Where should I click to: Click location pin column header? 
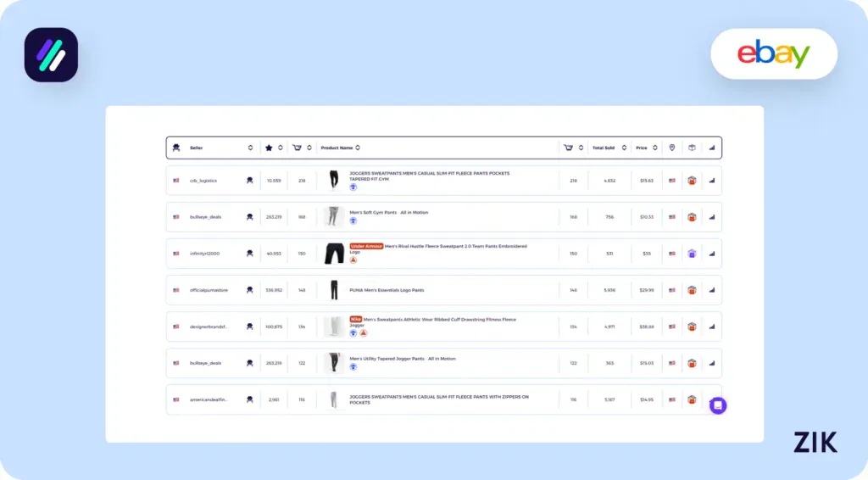672,148
